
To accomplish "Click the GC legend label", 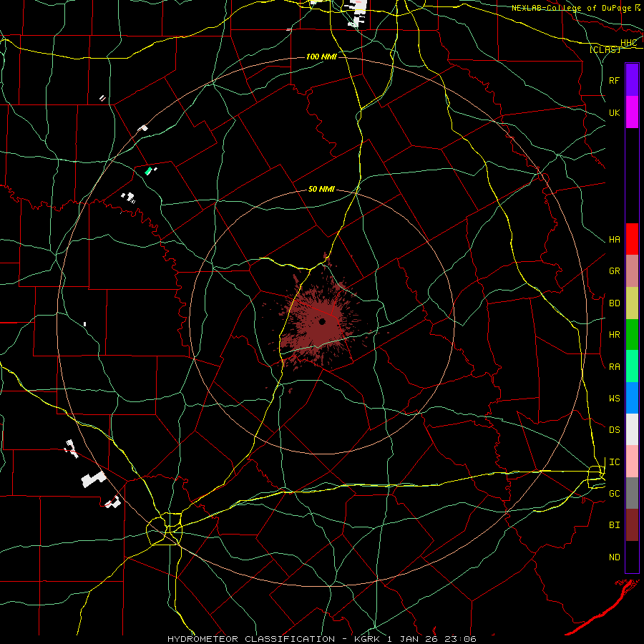I will (x=614, y=494).
